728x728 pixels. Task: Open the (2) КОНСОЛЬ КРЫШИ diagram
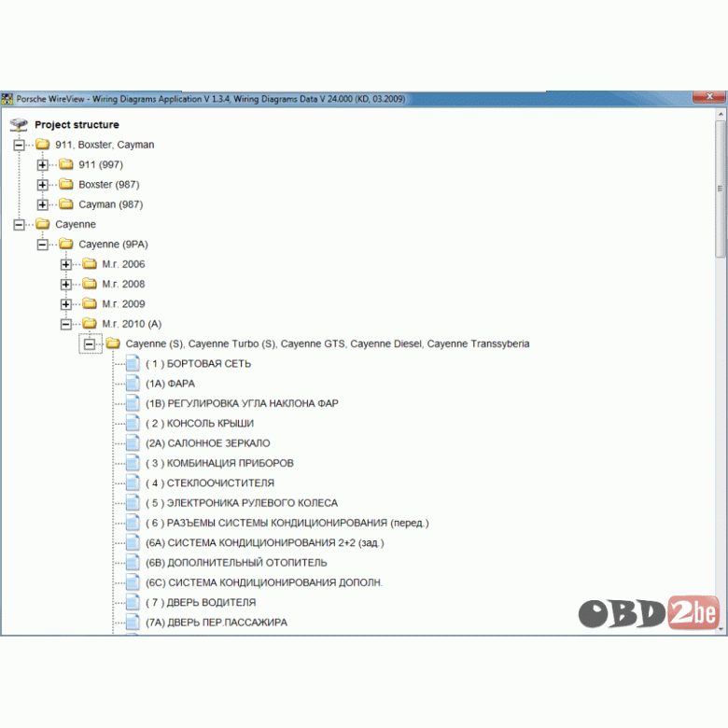click(200, 424)
